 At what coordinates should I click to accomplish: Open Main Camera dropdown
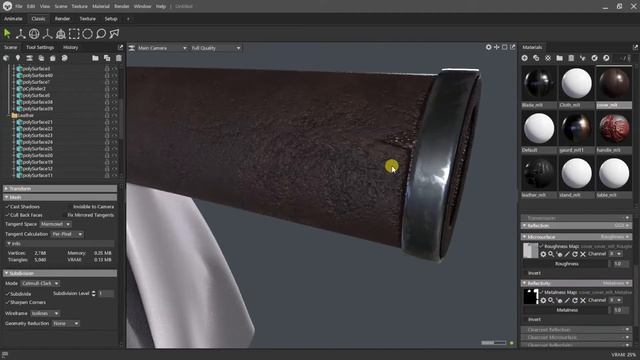click(x=162, y=48)
